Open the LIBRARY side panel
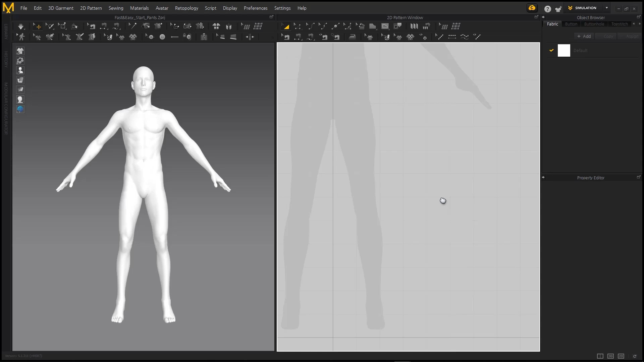 [x=6, y=32]
